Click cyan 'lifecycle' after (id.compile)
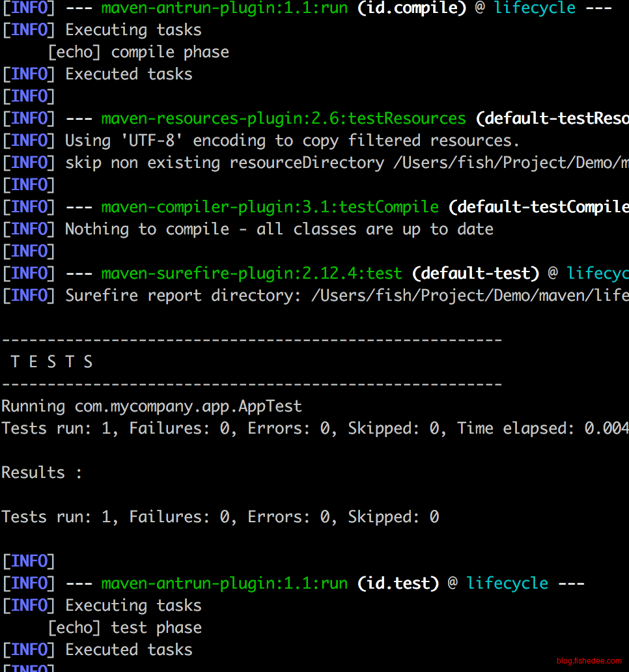629x672 pixels. point(535,8)
